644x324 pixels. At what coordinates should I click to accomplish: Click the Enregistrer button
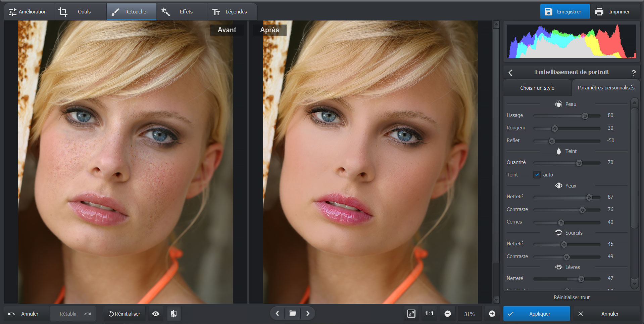click(x=565, y=12)
